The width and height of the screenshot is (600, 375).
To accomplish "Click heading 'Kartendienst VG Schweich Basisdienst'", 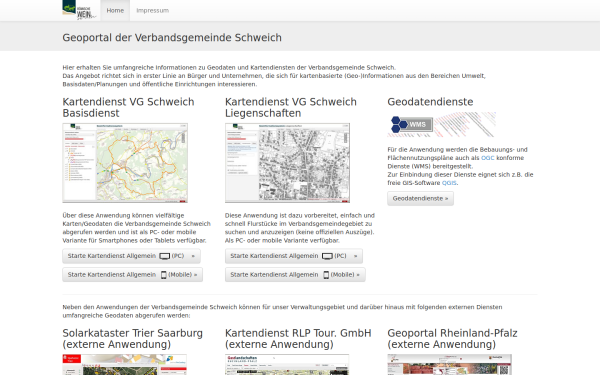I will pos(128,108).
